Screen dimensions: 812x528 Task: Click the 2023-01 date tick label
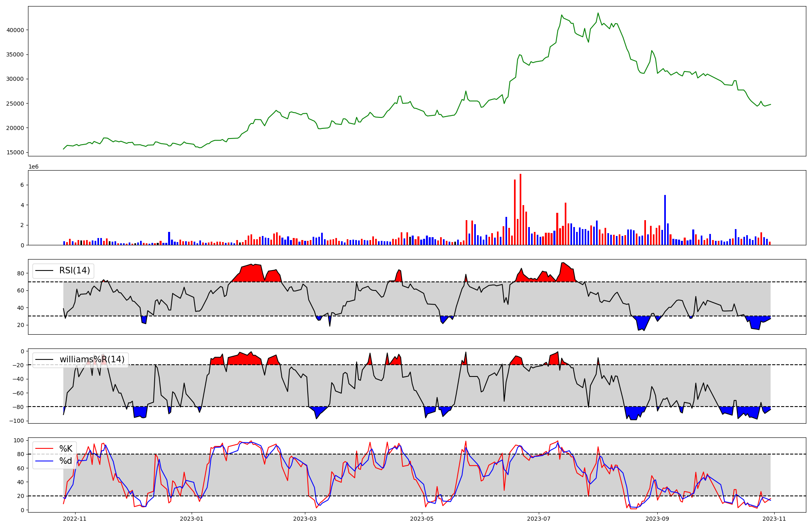point(191,519)
